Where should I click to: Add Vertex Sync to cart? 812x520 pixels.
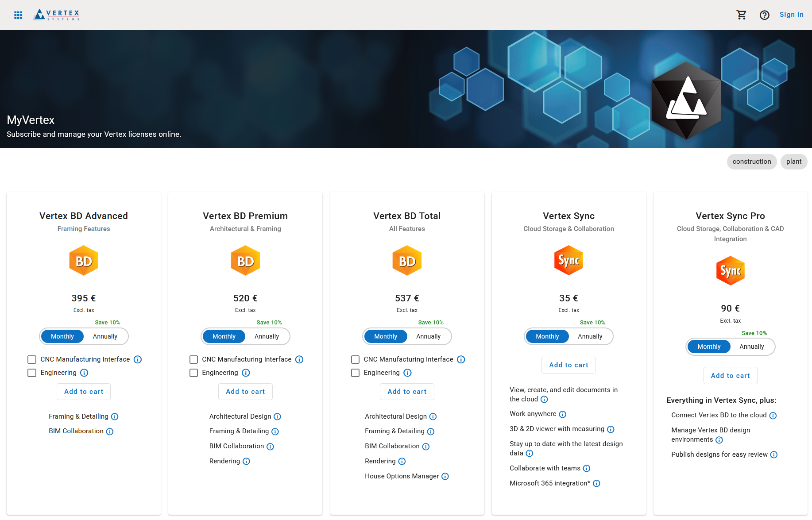tap(568, 365)
